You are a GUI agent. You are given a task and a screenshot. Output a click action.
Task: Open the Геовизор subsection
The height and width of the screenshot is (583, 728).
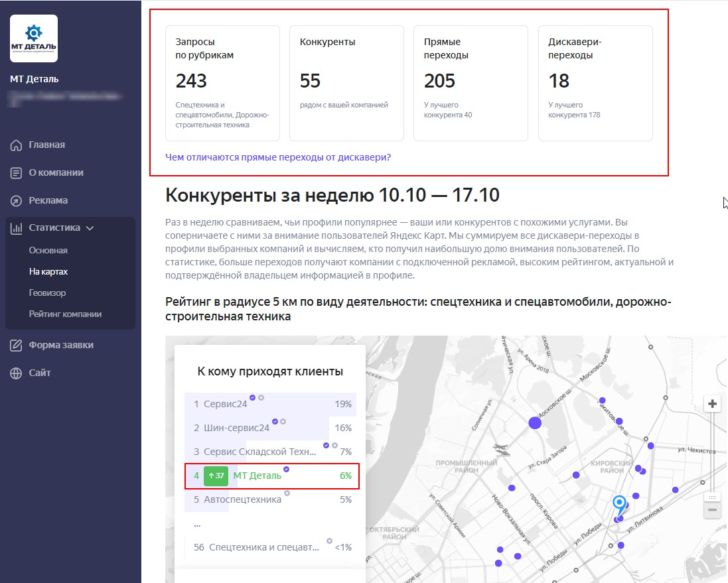47,293
